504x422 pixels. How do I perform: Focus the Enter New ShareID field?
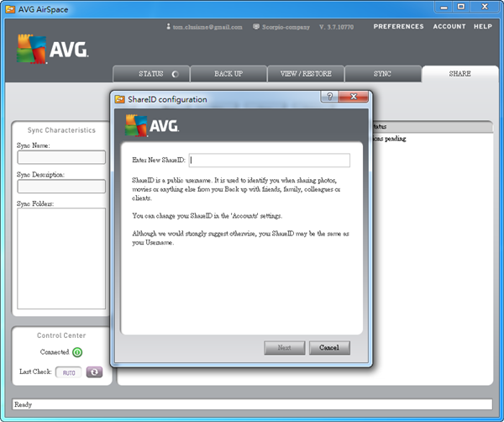[270, 161]
